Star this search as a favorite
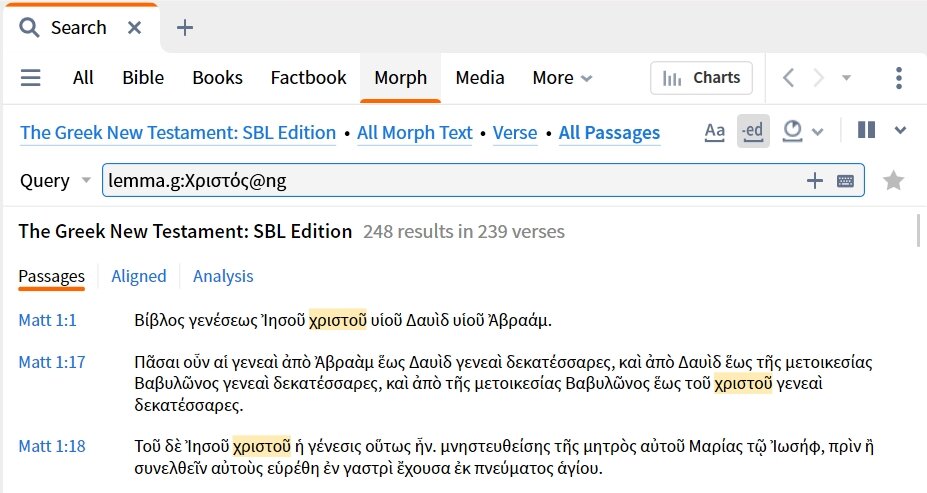 893,181
